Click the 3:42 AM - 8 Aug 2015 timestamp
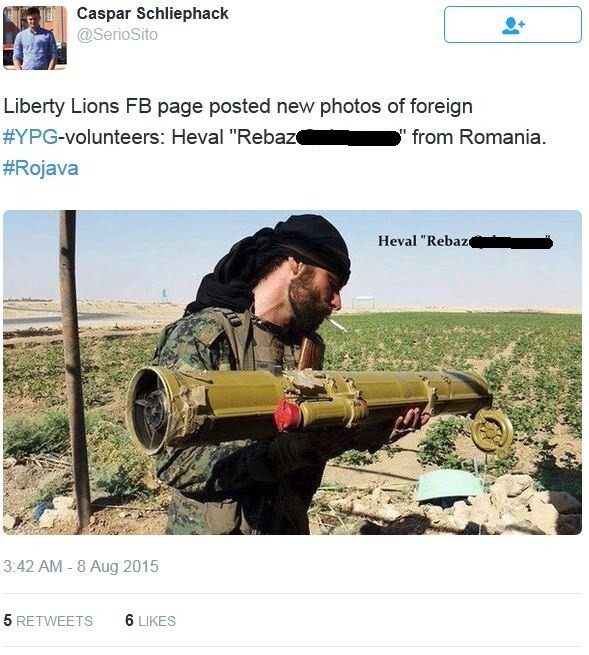Image resolution: width=589 pixels, height=655 pixels. click(x=81, y=566)
